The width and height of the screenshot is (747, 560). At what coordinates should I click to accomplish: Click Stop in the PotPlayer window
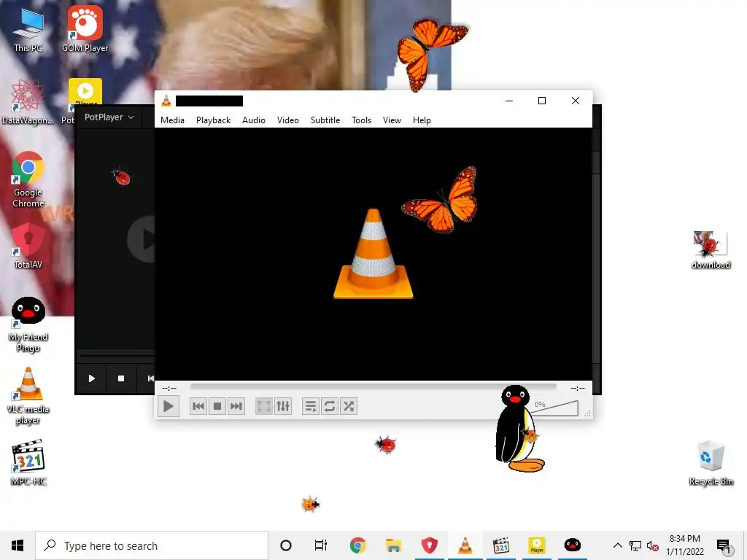(x=121, y=378)
